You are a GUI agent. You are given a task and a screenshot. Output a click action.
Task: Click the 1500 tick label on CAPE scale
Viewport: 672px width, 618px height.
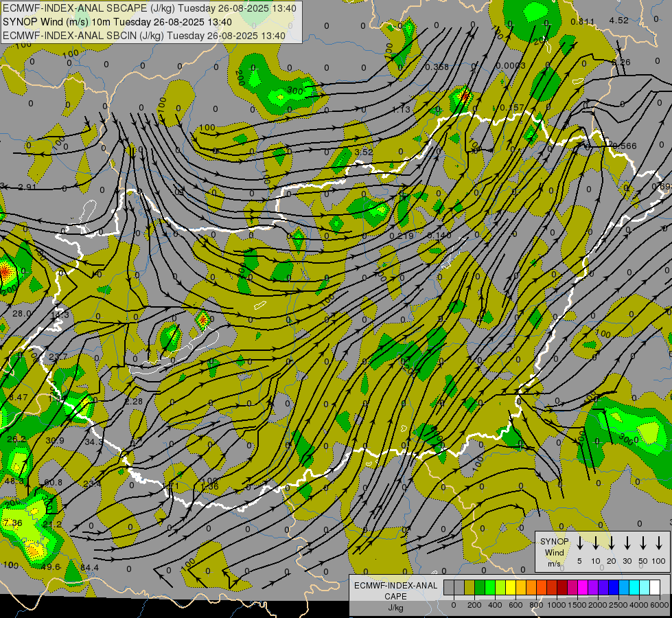coord(577,605)
